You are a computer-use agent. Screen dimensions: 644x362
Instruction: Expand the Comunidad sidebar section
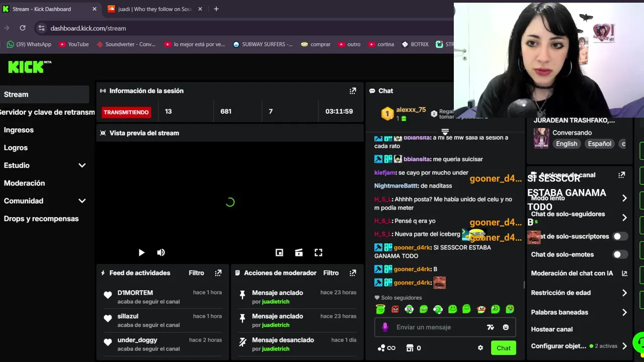pyautogui.click(x=82, y=201)
